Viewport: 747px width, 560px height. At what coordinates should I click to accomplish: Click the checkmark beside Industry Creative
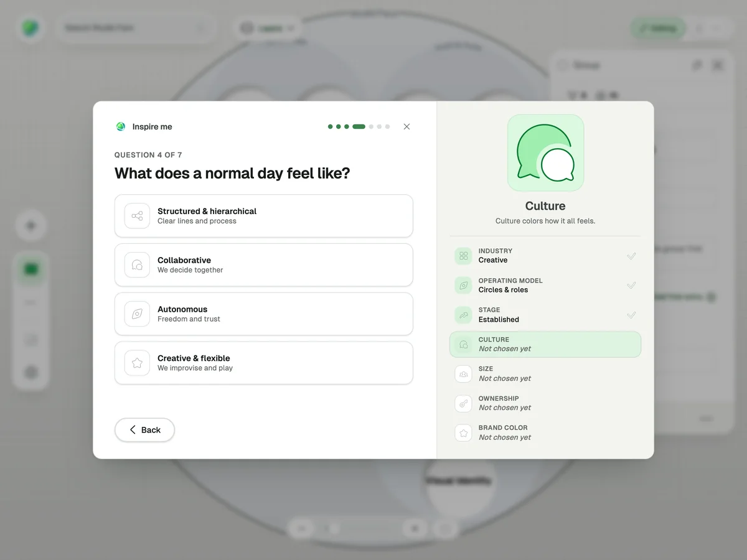pyautogui.click(x=631, y=256)
